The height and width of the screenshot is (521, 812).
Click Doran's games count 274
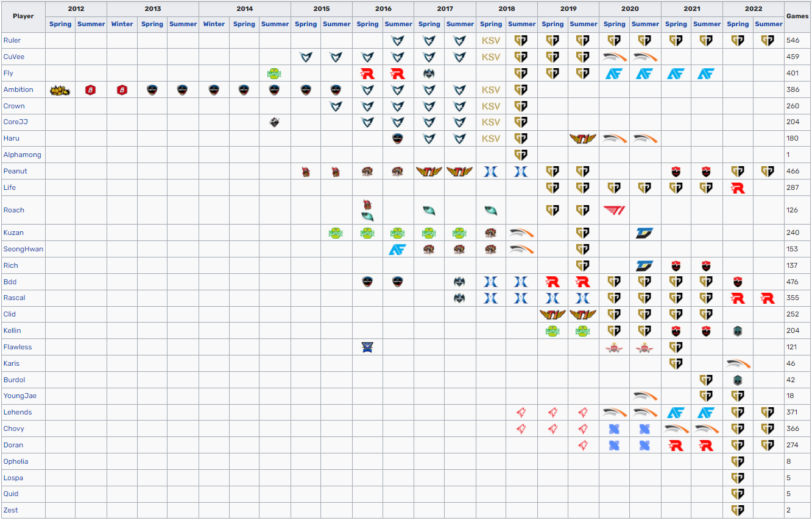(793, 446)
